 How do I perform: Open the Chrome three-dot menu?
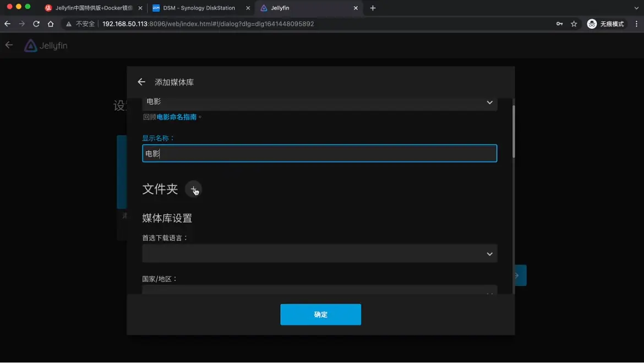pyautogui.click(x=636, y=24)
